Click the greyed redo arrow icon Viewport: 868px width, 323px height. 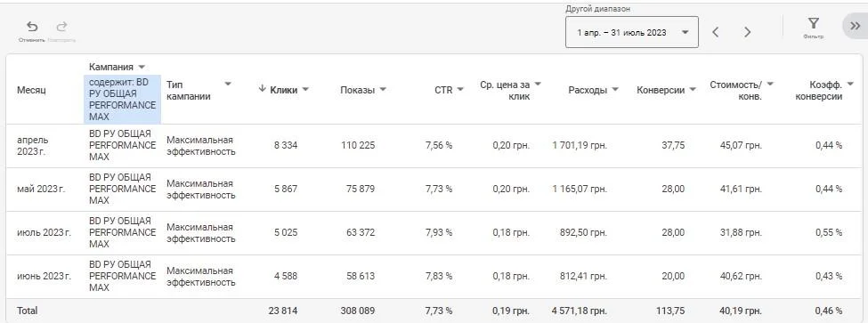click(61, 27)
